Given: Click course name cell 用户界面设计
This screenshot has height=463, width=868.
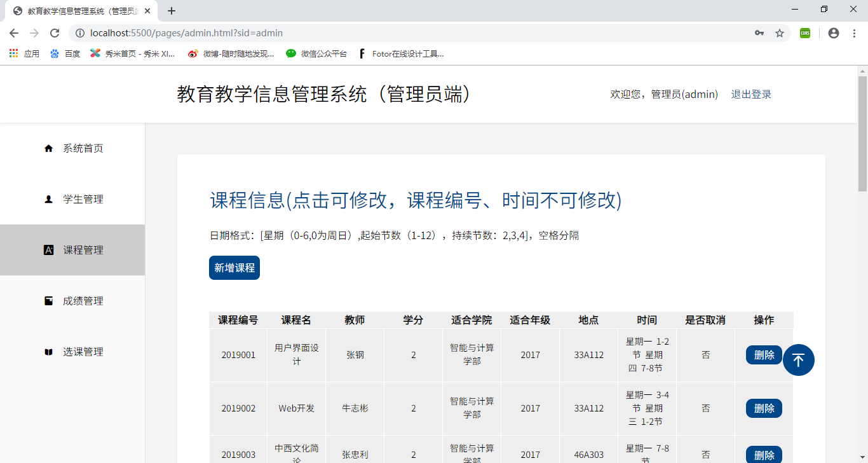Looking at the screenshot, I should pyautogui.click(x=297, y=355).
